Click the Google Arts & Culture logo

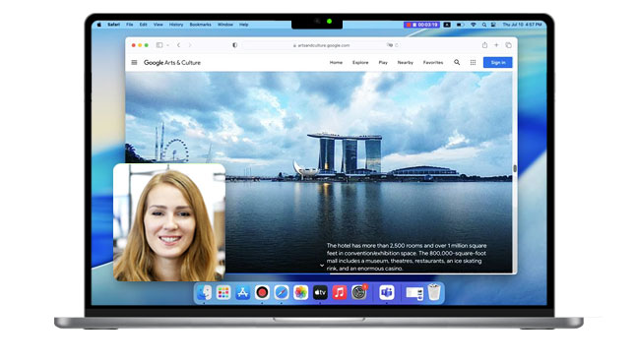172,62
